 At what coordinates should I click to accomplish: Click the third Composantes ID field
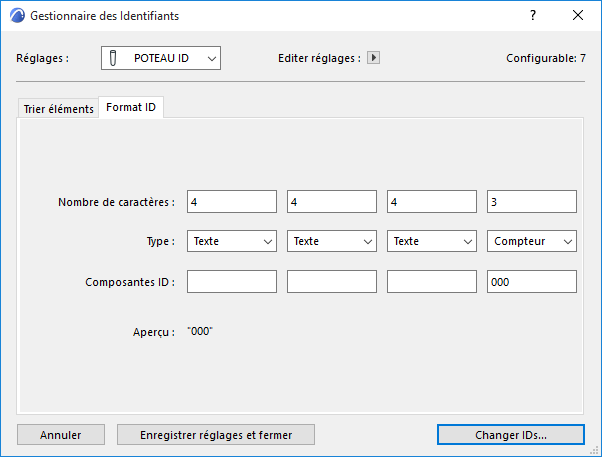431,281
